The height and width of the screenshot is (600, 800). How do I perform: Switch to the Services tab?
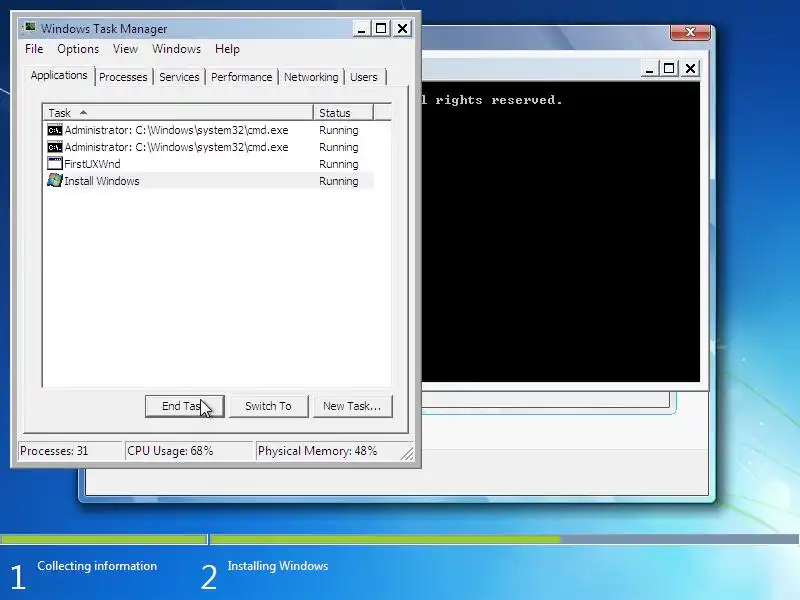click(179, 77)
